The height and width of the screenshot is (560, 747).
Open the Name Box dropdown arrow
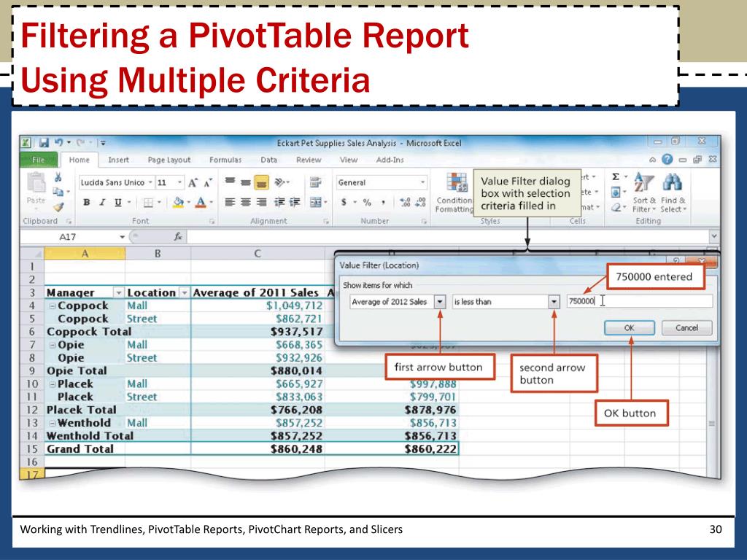pos(122,237)
